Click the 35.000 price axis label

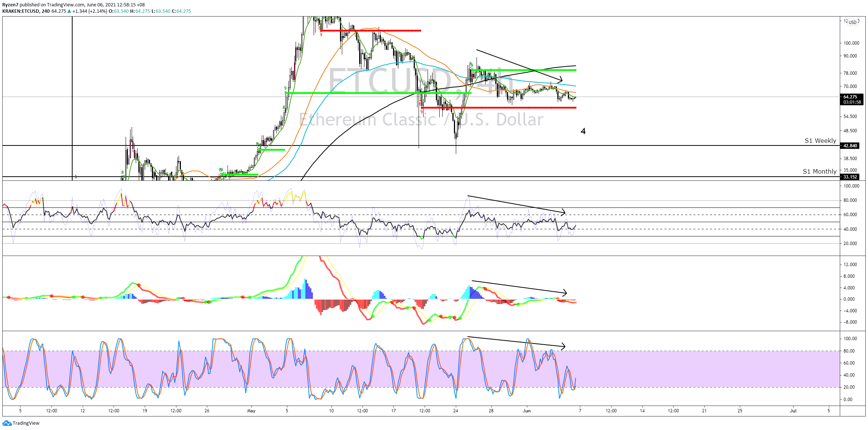click(850, 170)
